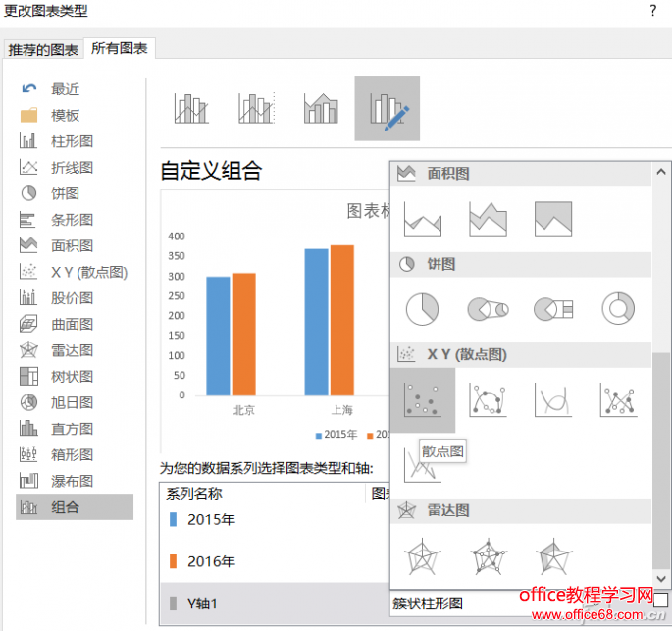The image size is (672, 631).
Task: Select the stacked area chart icon
Action: (x=488, y=219)
